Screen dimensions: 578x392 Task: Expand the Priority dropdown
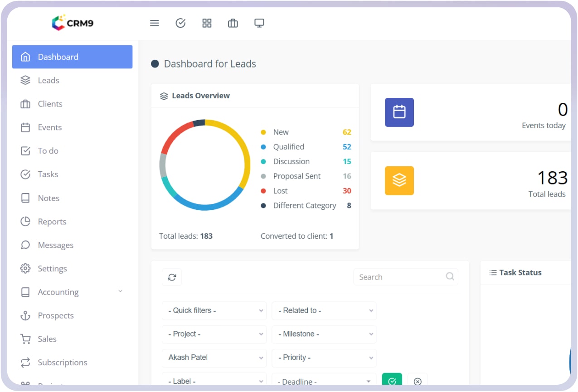(x=324, y=358)
